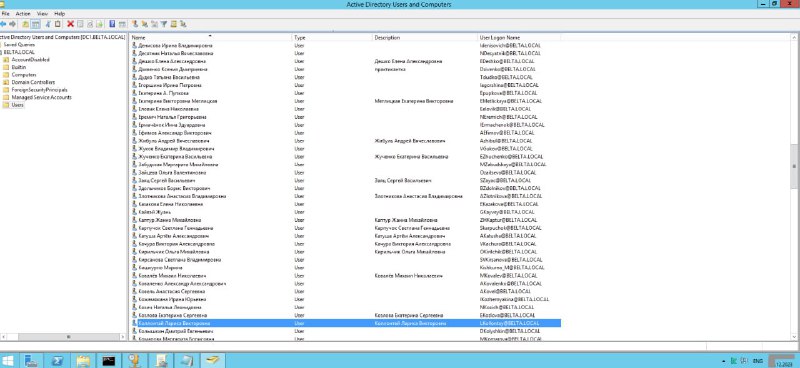
Task: Click the Cut scissors icon in toolbar
Action: (48, 24)
